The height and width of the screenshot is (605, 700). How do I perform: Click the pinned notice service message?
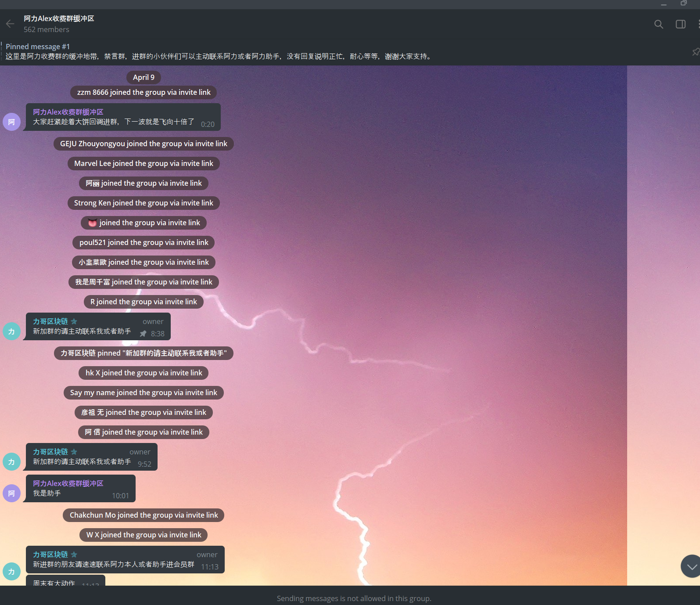(x=144, y=353)
